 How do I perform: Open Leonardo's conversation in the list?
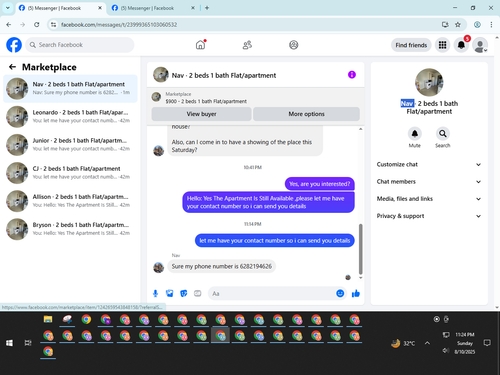(70, 116)
